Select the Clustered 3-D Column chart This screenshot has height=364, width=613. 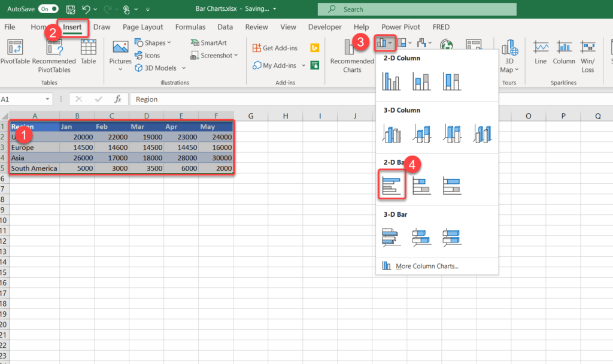click(x=392, y=133)
